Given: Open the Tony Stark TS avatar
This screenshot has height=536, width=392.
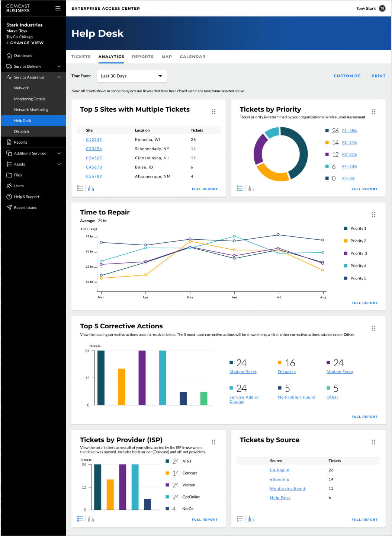Looking at the screenshot, I should [x=382, y=8].
